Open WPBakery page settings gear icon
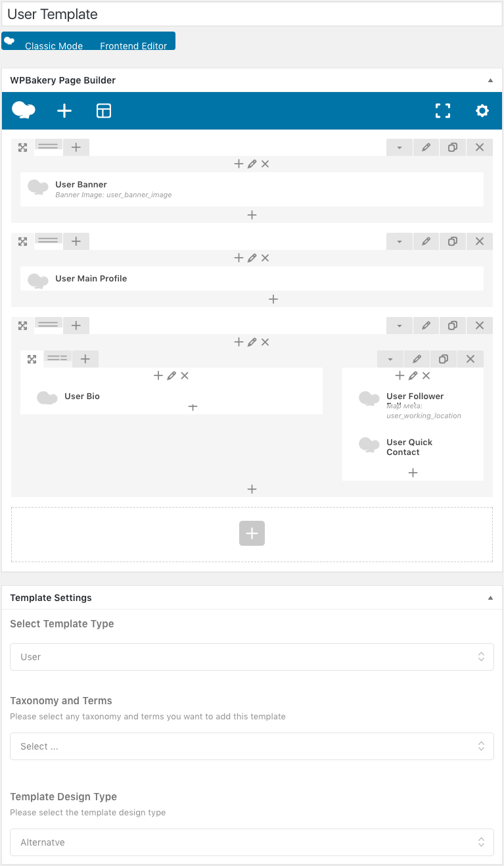The height and width of the screenshot is (866, 504). click(x=482, y=111)
